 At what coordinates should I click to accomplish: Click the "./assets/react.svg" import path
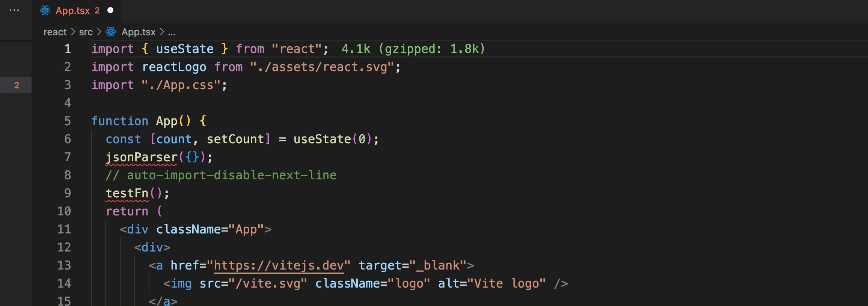(322, 67)
